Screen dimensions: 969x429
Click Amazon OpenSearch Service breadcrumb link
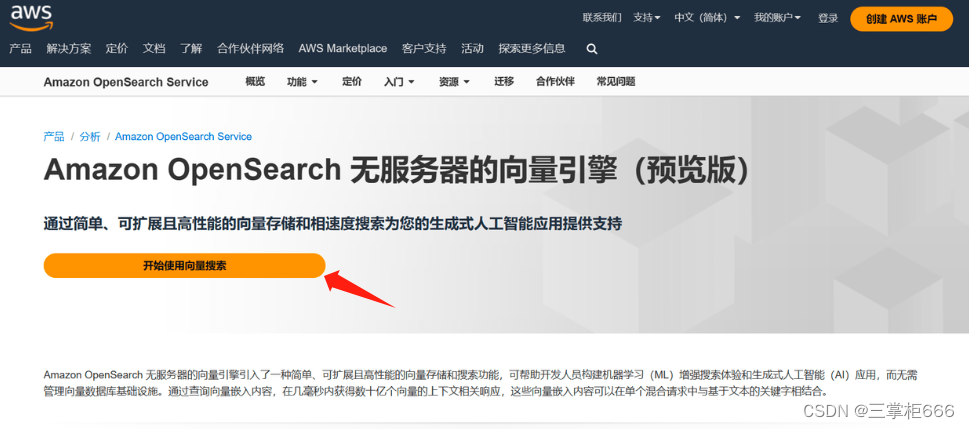184,137
